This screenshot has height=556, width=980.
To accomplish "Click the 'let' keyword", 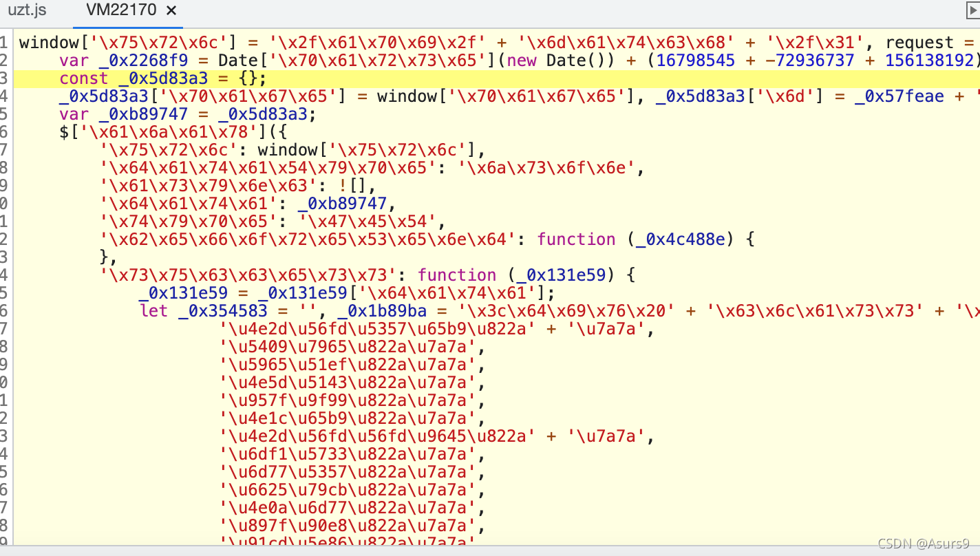I will coord(153,311).
